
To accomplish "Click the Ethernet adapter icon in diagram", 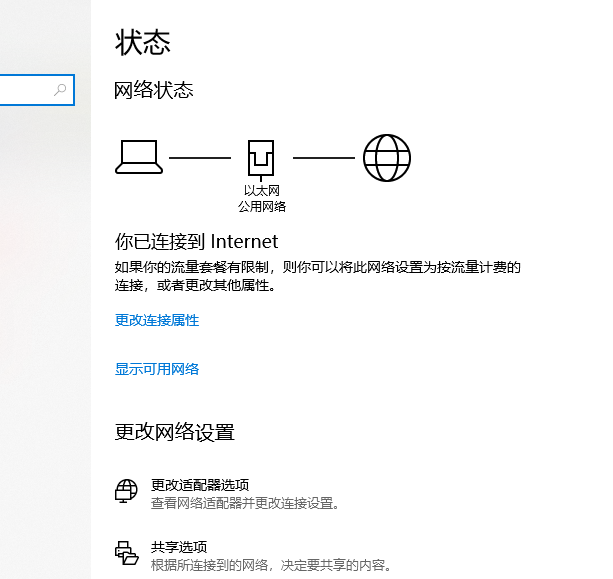I will [261, 159].
